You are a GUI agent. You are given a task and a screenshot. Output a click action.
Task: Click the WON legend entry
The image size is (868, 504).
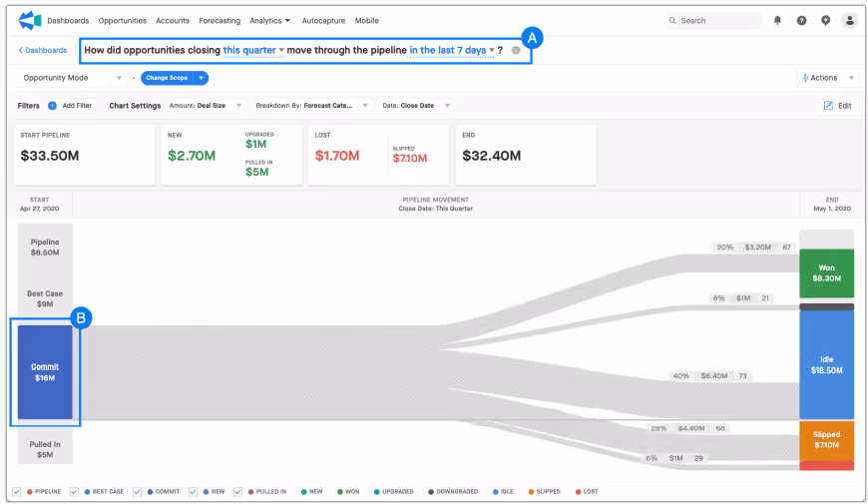[348, 491]
